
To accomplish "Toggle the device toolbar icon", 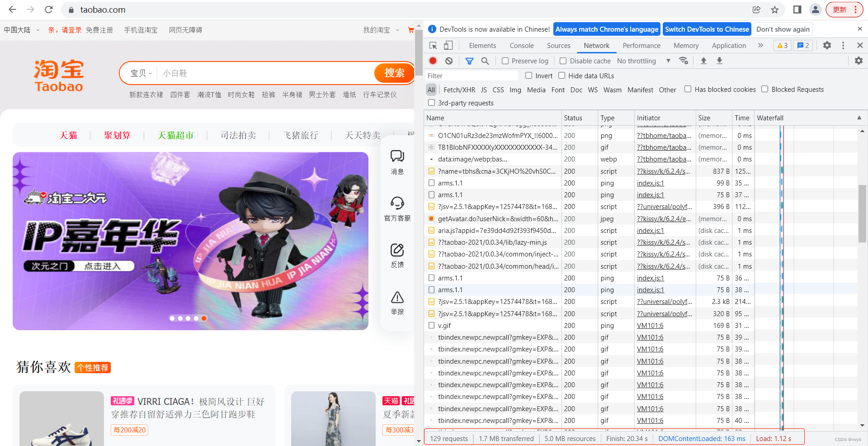I will click(x=448, y=45).
